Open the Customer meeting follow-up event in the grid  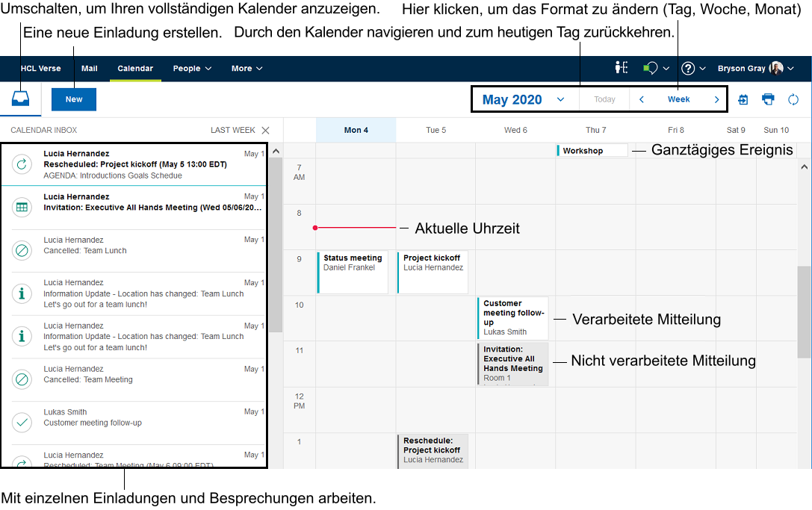(512, 317)
